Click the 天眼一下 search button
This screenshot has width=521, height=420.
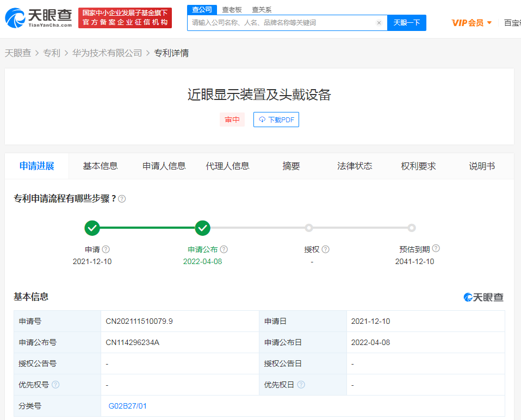(x=407, y=23)
